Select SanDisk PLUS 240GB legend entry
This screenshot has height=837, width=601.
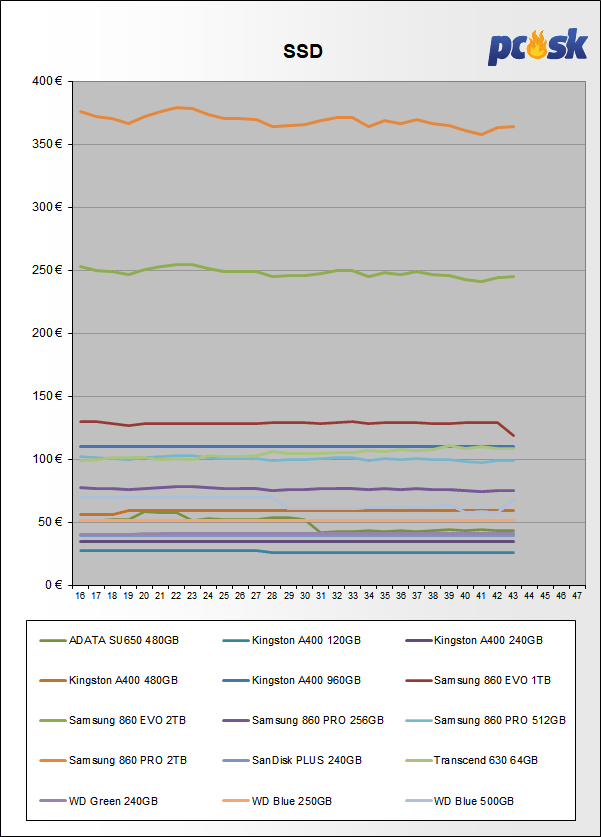tap(292, 760)
